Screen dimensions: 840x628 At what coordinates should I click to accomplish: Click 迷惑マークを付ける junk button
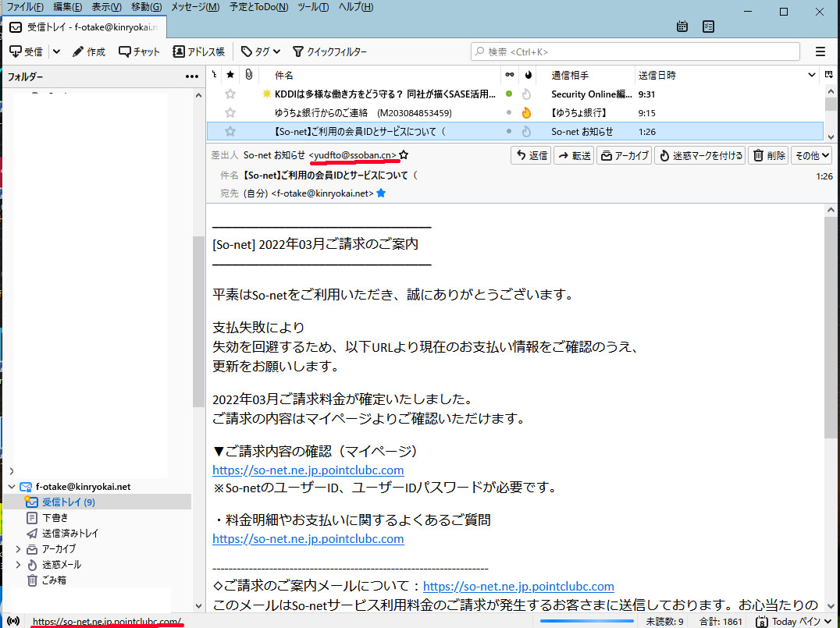point(700,155)
